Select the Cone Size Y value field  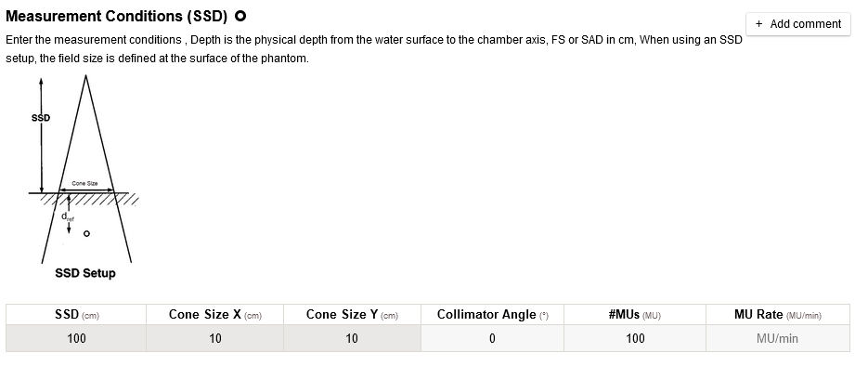(x=352, y=338)
